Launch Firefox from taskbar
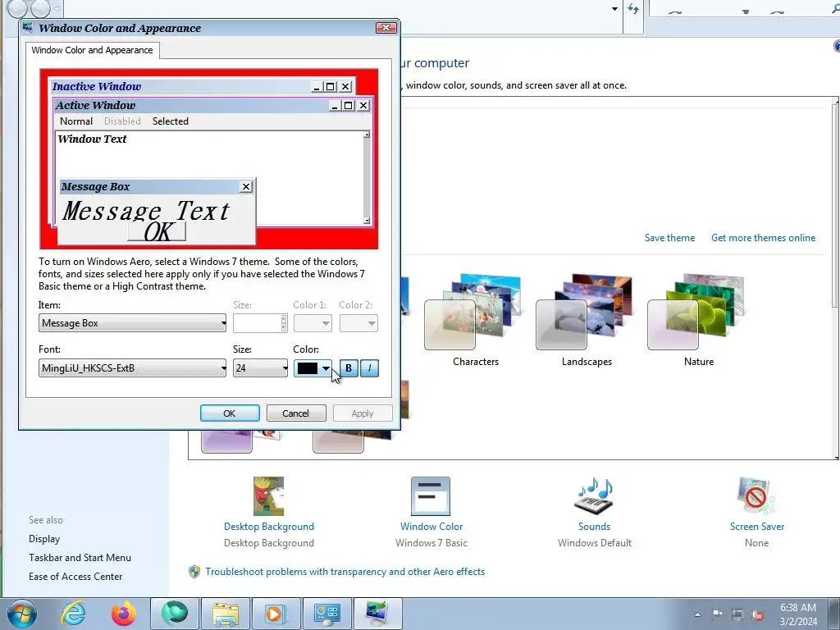The width and height of the screenshot is (840, 630). [x=124, y=614]
